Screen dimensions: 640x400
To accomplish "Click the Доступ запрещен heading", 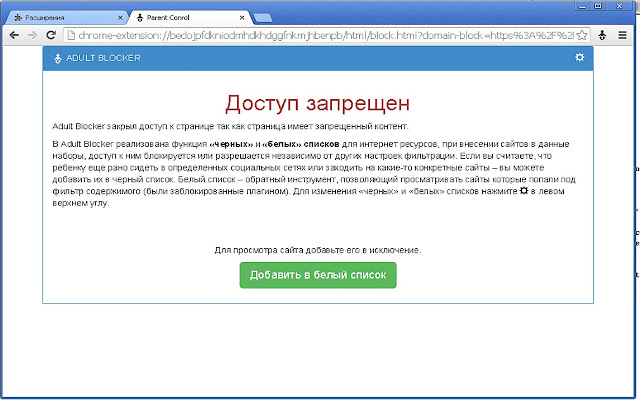I will [x=318, y=103].
